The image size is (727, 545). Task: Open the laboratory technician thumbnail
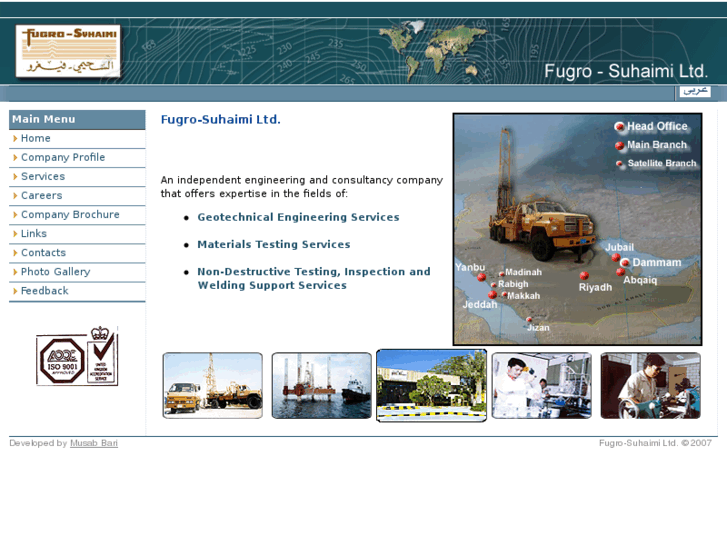coord(542,385)
